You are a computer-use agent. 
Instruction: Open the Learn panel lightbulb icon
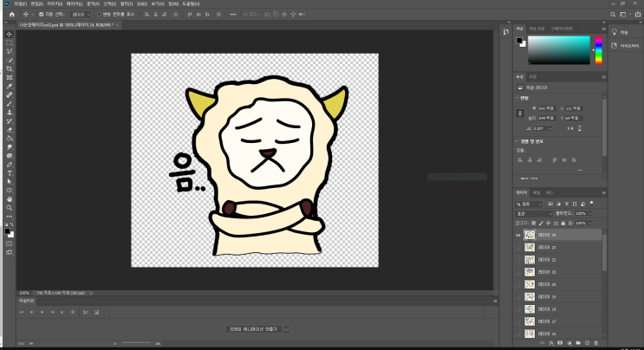click(615, 32)
